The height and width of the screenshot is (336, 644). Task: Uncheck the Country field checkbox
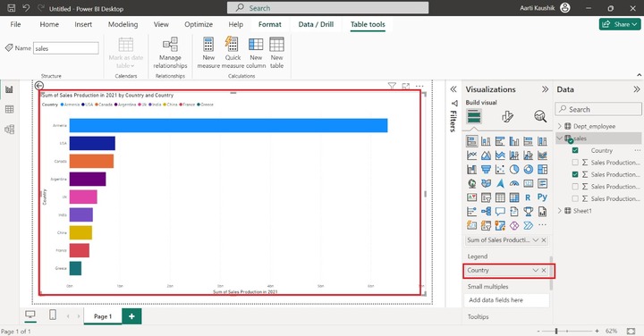(x=575, y=150)
